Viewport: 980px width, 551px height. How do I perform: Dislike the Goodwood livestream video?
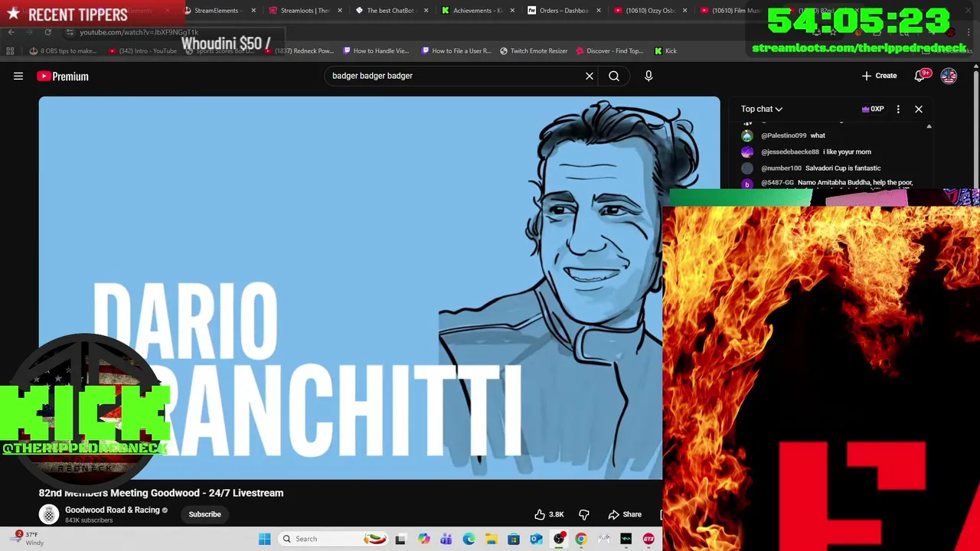(x=584, y=514)
